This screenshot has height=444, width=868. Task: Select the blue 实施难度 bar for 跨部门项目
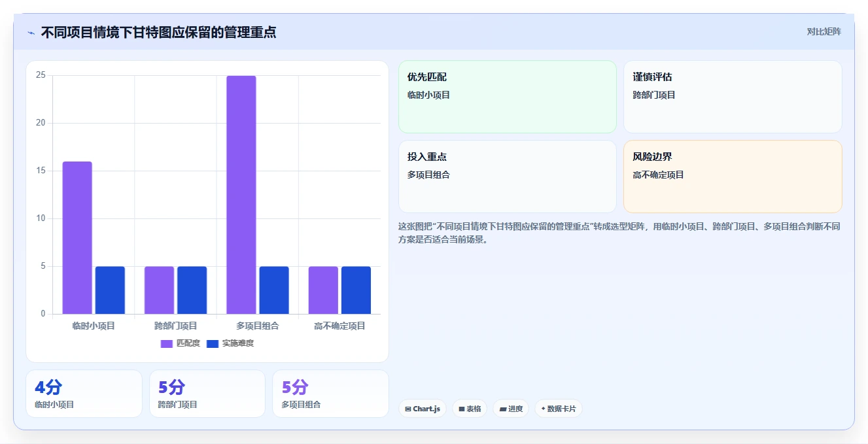[192, 290]
